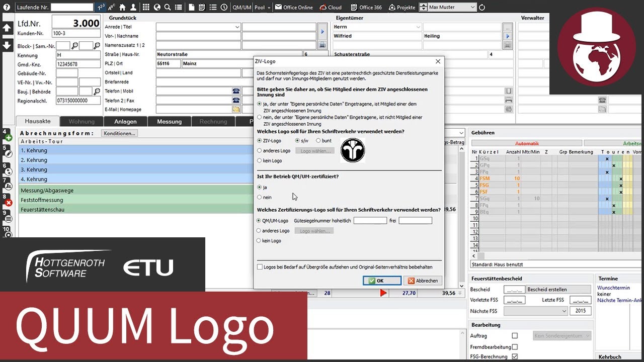The width and height of the screenshot is (644, 362).
Task: Expand the Pool menu with plus
Action: (269, 8)
